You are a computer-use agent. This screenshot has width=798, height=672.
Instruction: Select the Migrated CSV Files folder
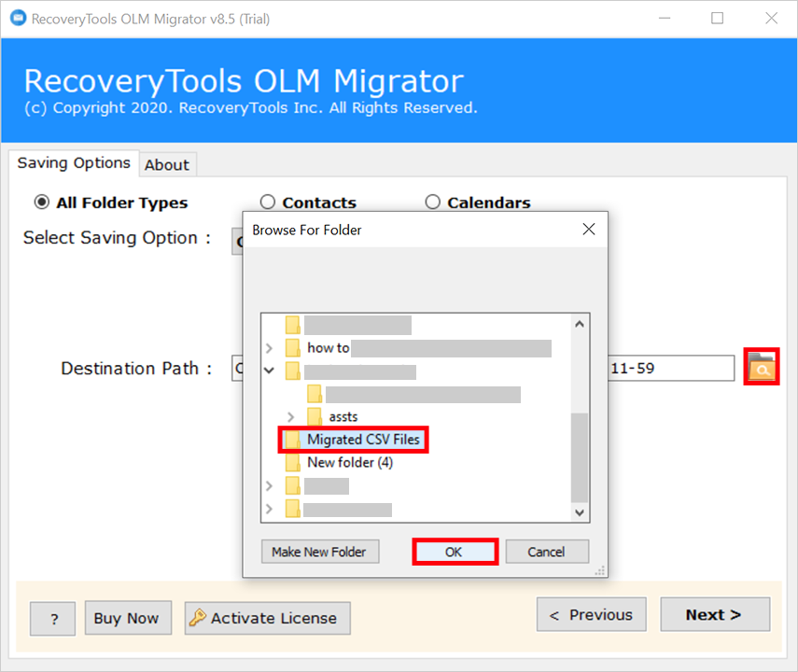(363, 440)
